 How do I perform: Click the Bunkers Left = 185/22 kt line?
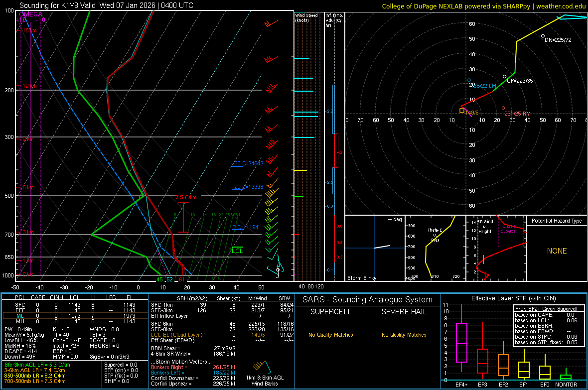193,373
